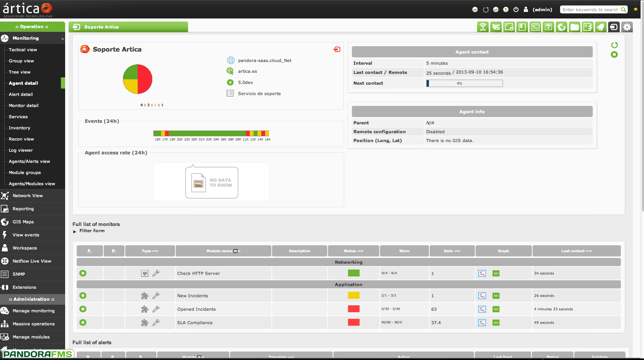Click the power logout icon in header
The width and height of the screenshot is (644, 360).
coord(516,10)
